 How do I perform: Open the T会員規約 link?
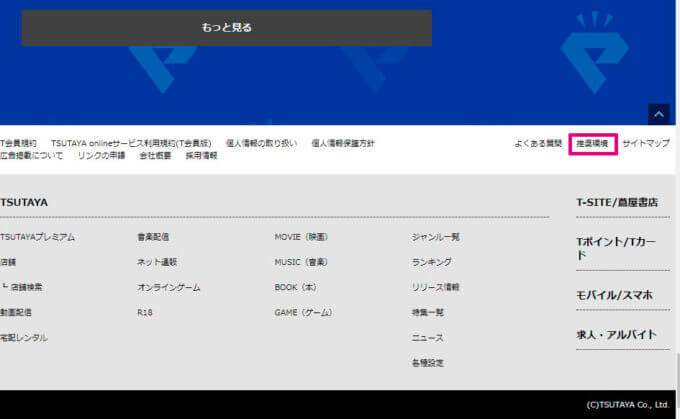coord(18,143)
